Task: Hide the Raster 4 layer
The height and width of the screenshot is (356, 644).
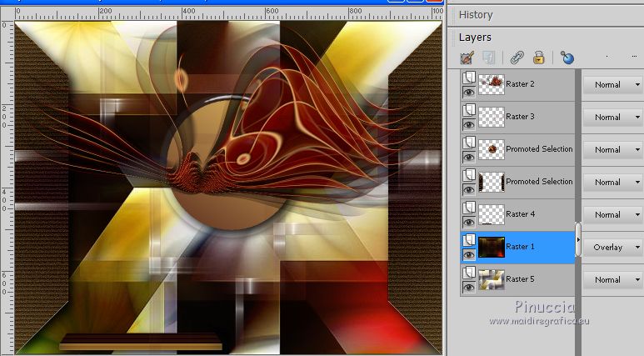Action: (468, 222)
